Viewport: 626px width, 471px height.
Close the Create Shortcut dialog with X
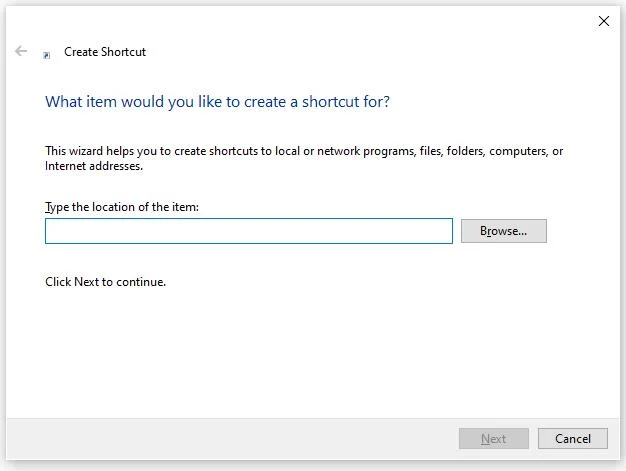click(604, 21)
